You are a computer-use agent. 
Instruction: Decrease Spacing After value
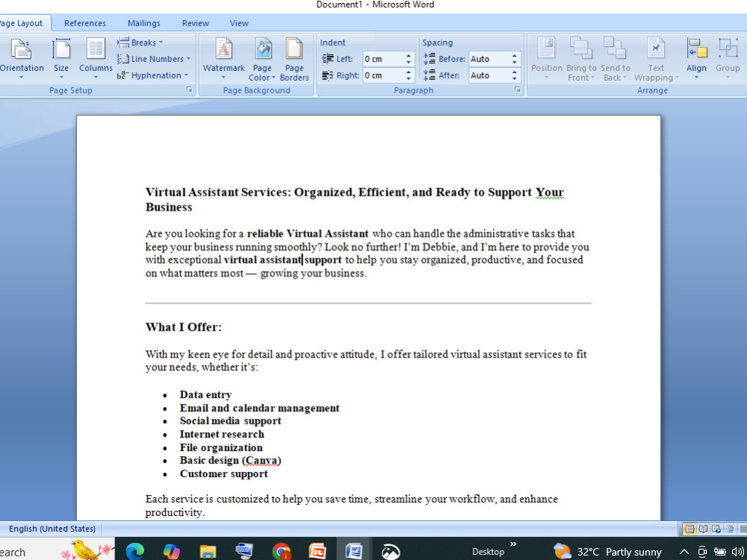click(515, 78)
